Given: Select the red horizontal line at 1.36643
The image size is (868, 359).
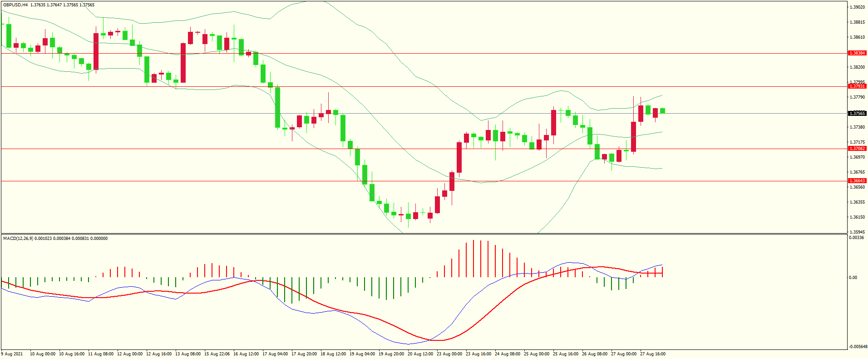Looking at the screenshot, I should 424,181.
